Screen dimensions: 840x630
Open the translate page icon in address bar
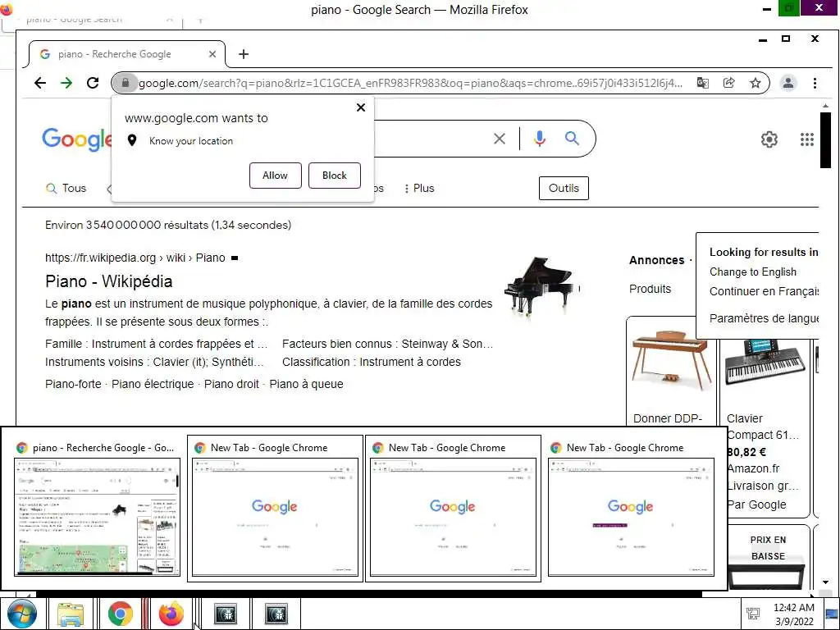[703, 83]
